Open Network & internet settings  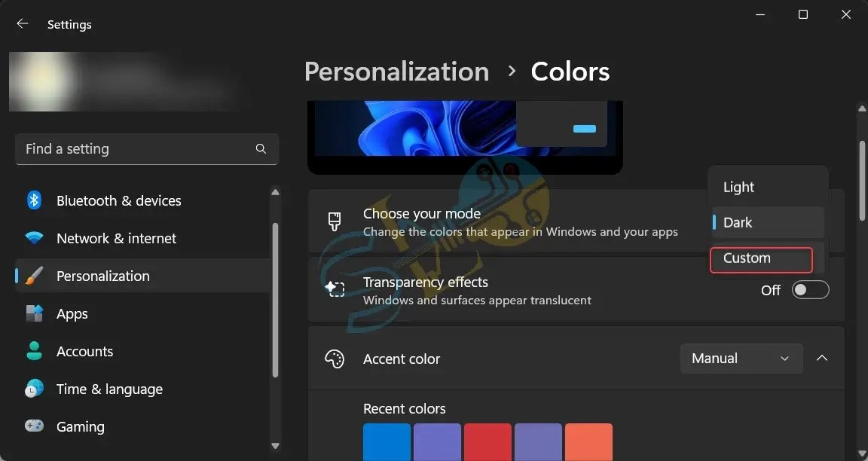coord(142,239)
